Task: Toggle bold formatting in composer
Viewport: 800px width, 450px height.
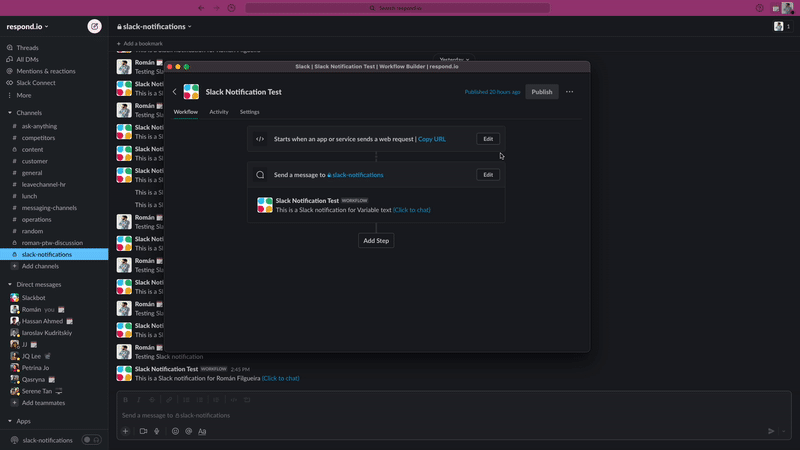Action: [x=126, y=399]
